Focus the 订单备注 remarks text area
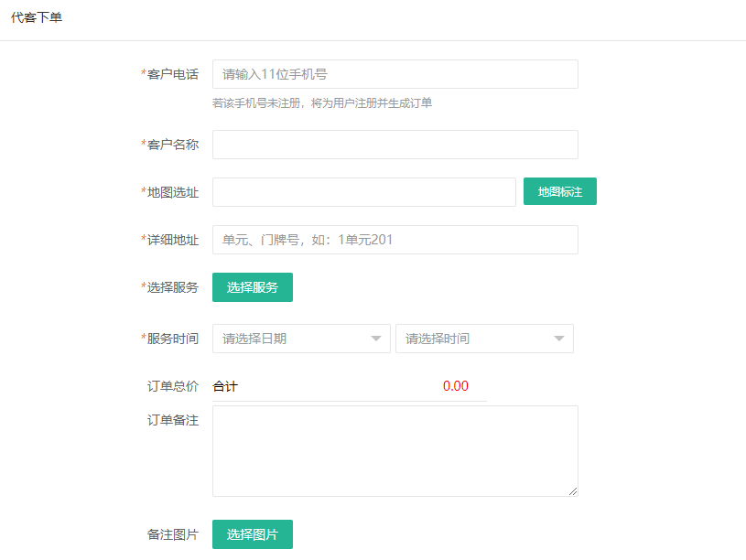This screenshot has width=746, height=560. pos(394,448)
